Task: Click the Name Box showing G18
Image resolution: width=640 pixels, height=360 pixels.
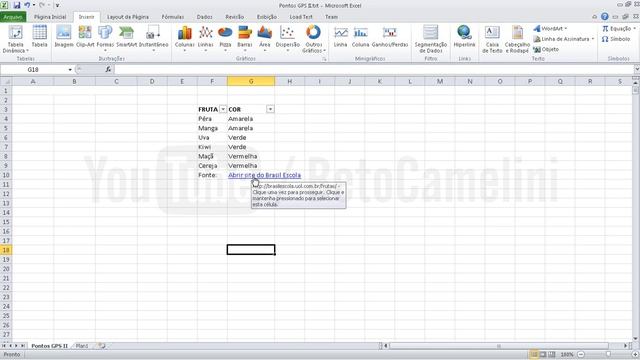Action: (33, 70)
